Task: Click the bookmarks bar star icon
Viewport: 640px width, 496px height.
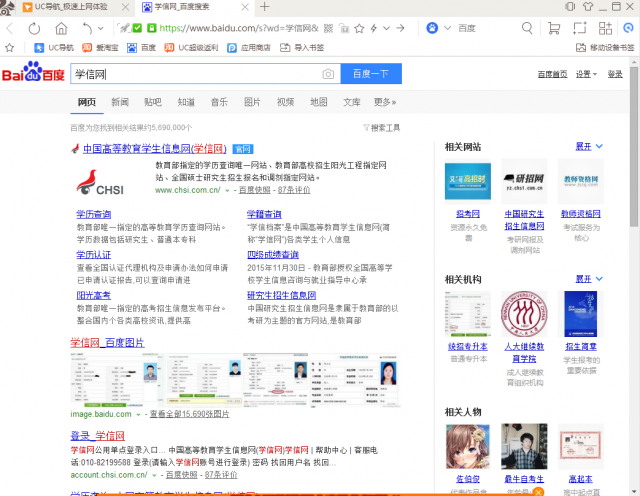Action: pos(9,48)
